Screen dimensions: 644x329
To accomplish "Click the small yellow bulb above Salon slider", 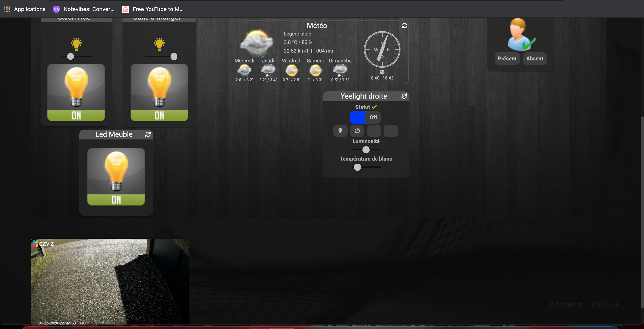I will coord(76,44).
